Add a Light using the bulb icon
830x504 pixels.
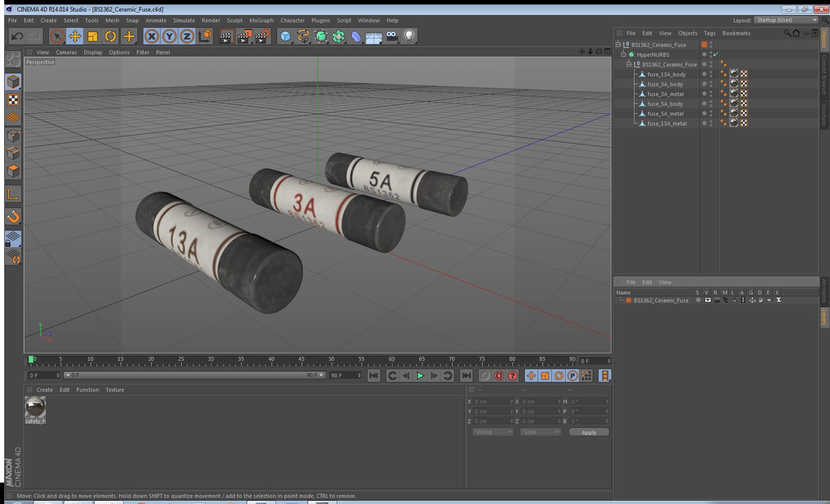409,36
